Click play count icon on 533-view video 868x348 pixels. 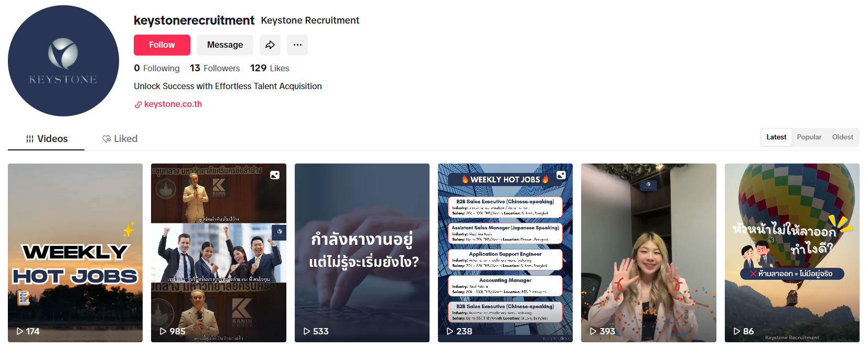(307, 331)
